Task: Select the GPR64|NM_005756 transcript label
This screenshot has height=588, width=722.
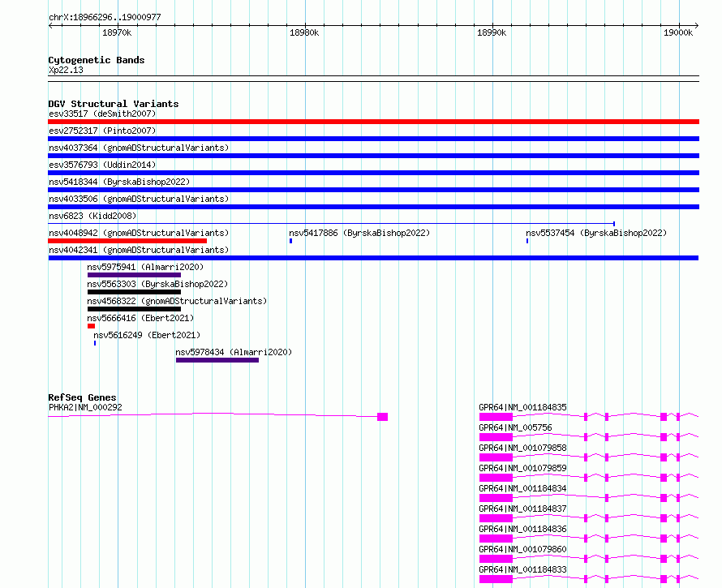Action: tap(515, 427)
